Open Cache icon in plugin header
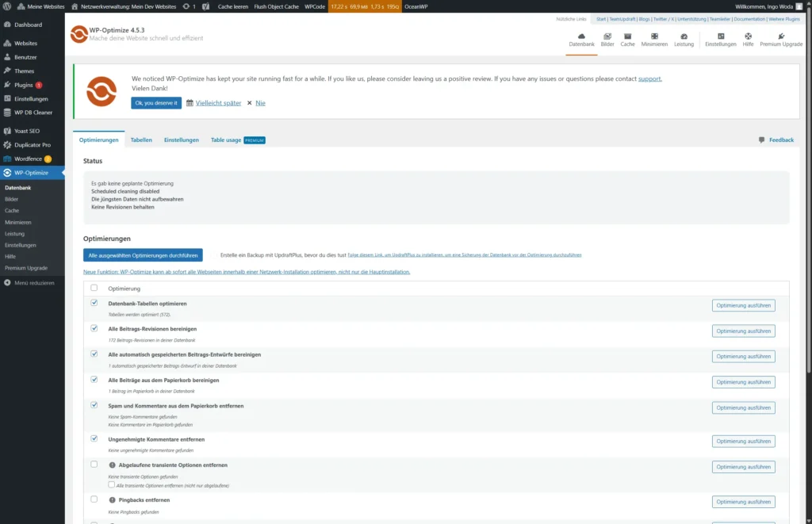Image resolution: width=812 pixels, height=524 pixels. 628,40
